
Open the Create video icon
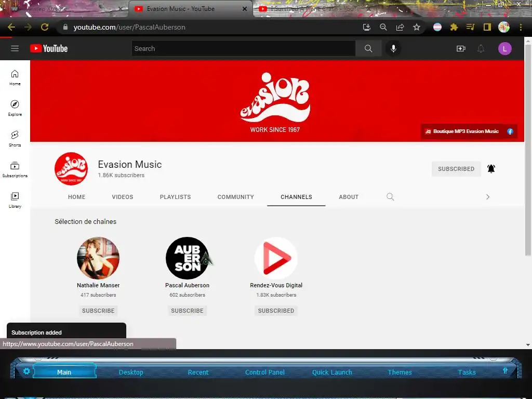tap(461, 48)
